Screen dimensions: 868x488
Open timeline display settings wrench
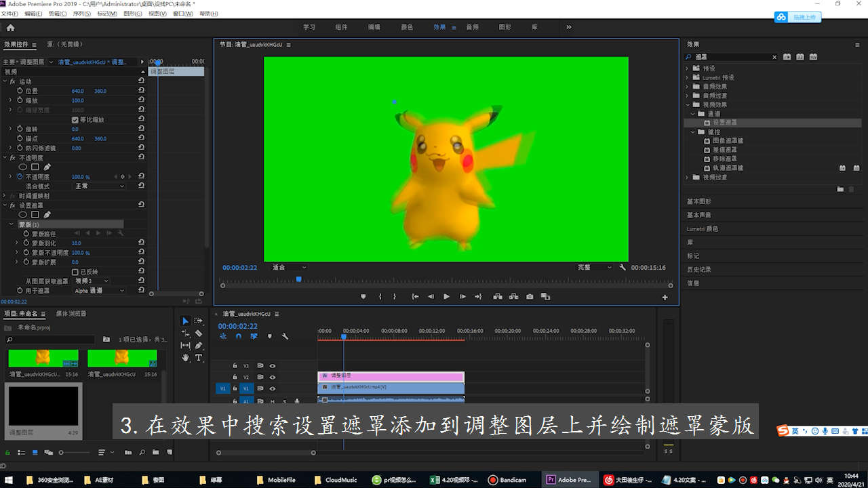(x=285, y=336)
